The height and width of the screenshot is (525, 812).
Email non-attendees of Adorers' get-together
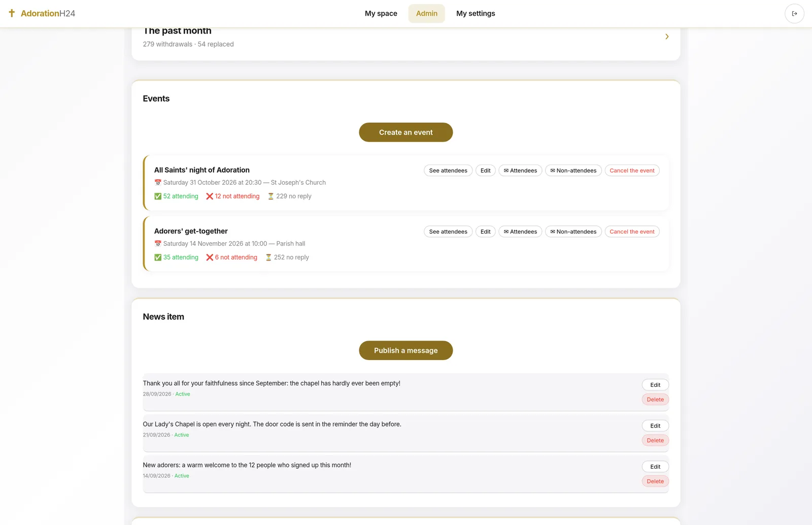573,232
